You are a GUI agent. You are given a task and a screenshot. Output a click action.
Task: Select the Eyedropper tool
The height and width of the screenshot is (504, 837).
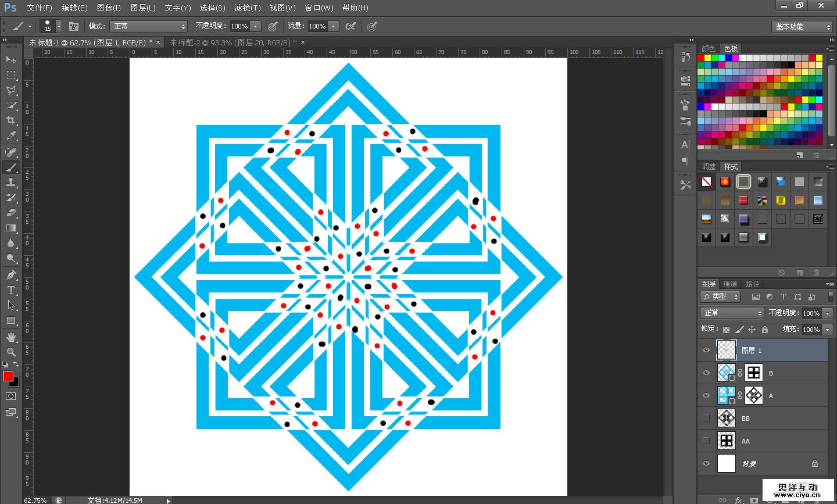[11, 136]
